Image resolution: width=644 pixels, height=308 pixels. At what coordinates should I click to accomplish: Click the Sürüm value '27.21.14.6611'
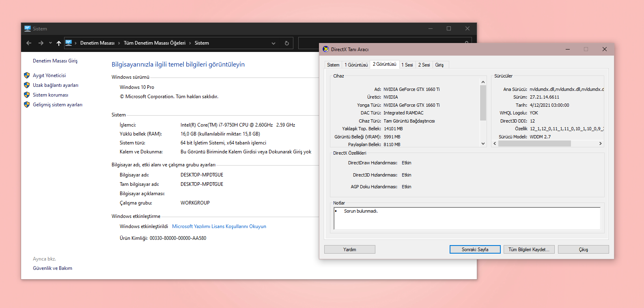[x=544, y=97]
